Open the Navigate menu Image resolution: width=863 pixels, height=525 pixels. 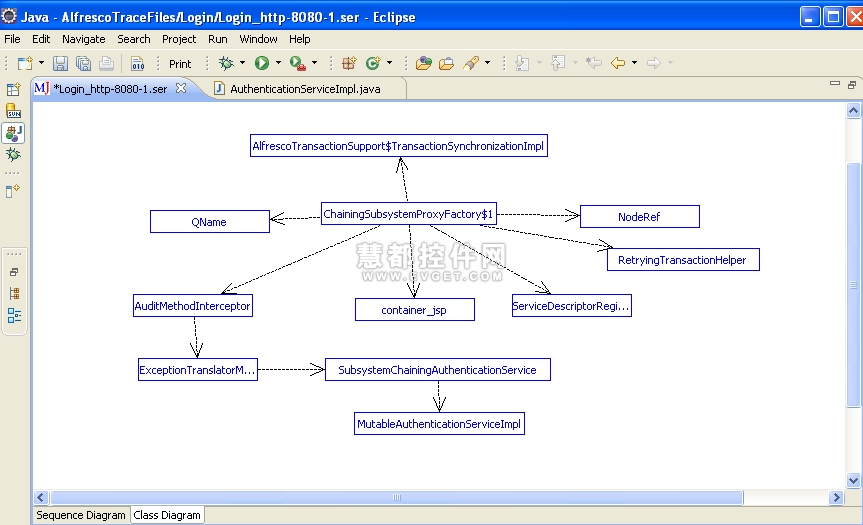(x=84, y=39)
